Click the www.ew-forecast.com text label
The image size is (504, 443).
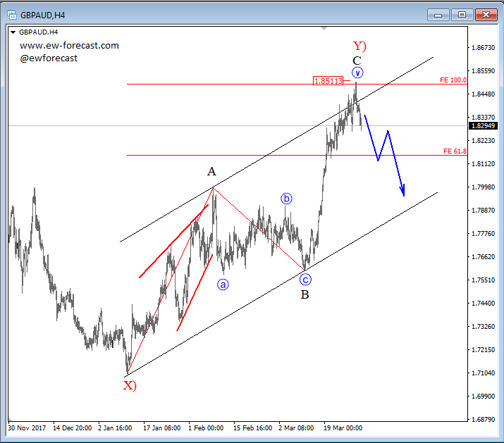click(x=69, y=46)
